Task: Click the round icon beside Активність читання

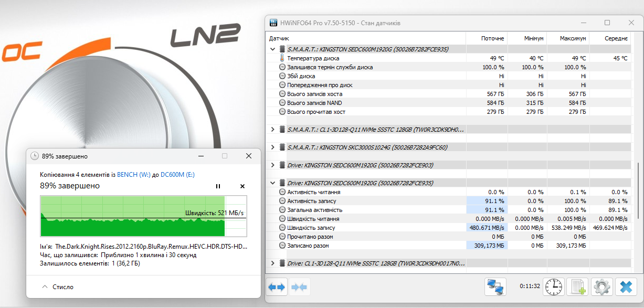Action: point(282,192)
